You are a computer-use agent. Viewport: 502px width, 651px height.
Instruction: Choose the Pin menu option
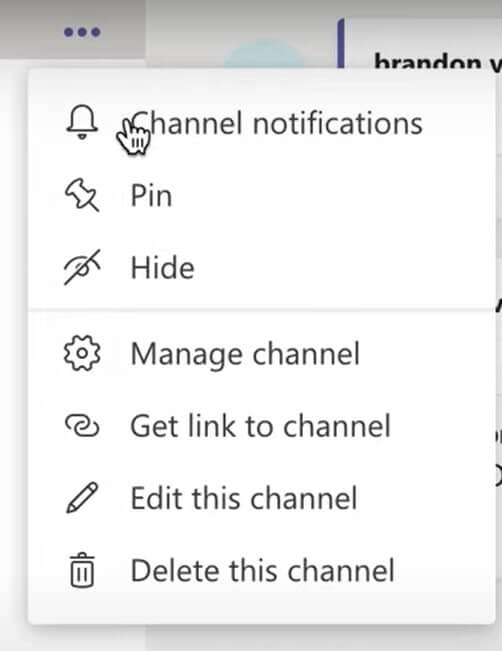[x=262, y=195]
